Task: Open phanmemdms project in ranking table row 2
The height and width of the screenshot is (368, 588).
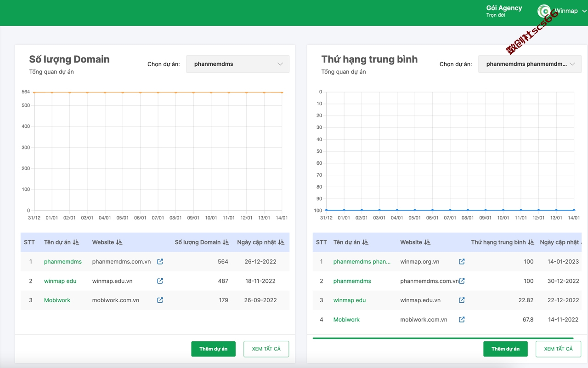Action: click(x=352, y=281)
